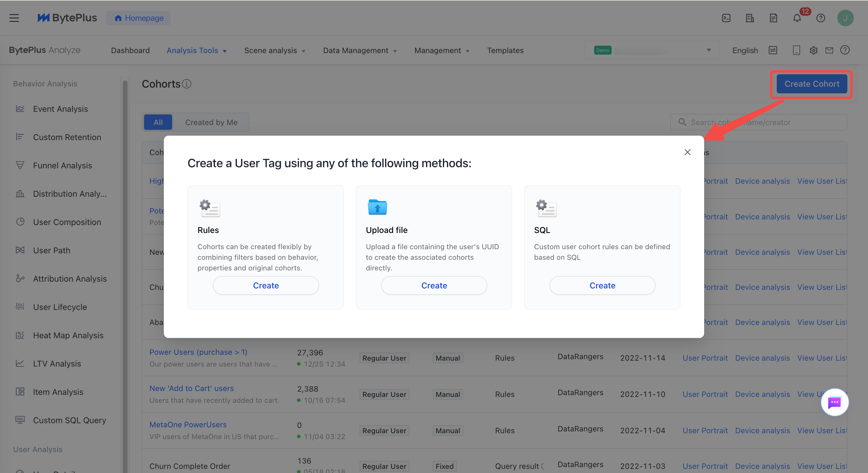Open the chat support bubble
The image size is (868, 473).
point(834,402)
